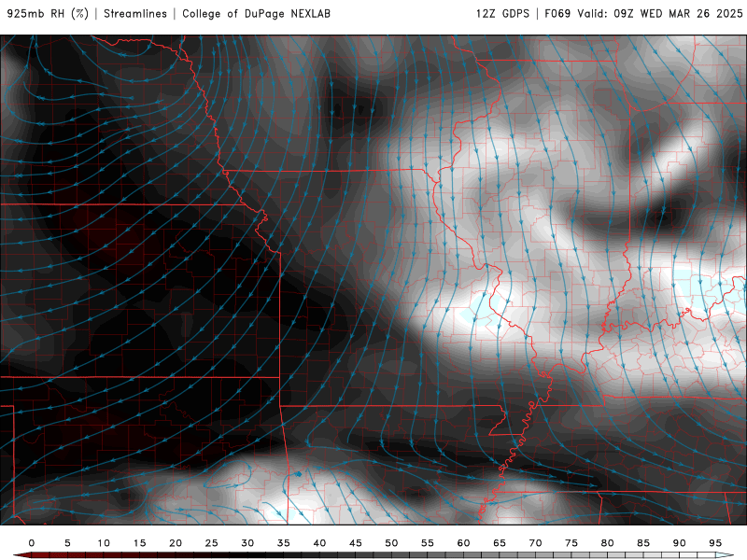The width and height of the screenshot is (747, 560).
Task: Click the '25' label on the color scale
Action: [212, 543]
